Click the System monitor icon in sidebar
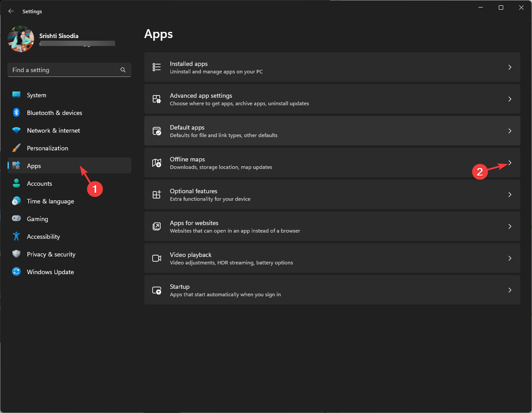Image resolution: width=532 pixels, height=413 pixels. 16,95
